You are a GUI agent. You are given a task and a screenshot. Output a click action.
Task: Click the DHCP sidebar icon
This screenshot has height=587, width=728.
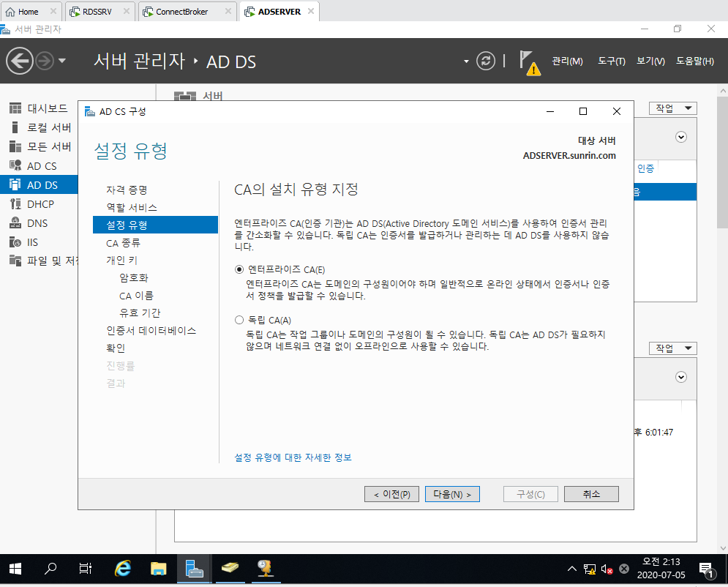coord(15,204)
